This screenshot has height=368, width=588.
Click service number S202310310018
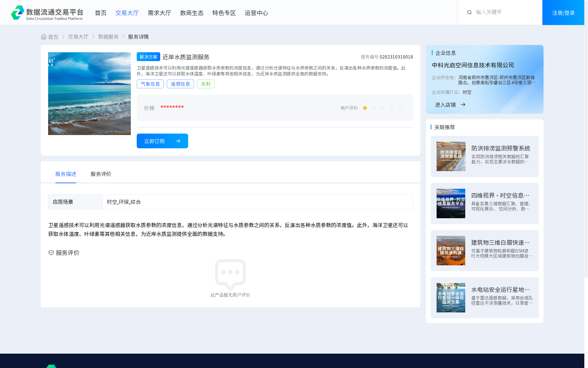tap(396, 57)
